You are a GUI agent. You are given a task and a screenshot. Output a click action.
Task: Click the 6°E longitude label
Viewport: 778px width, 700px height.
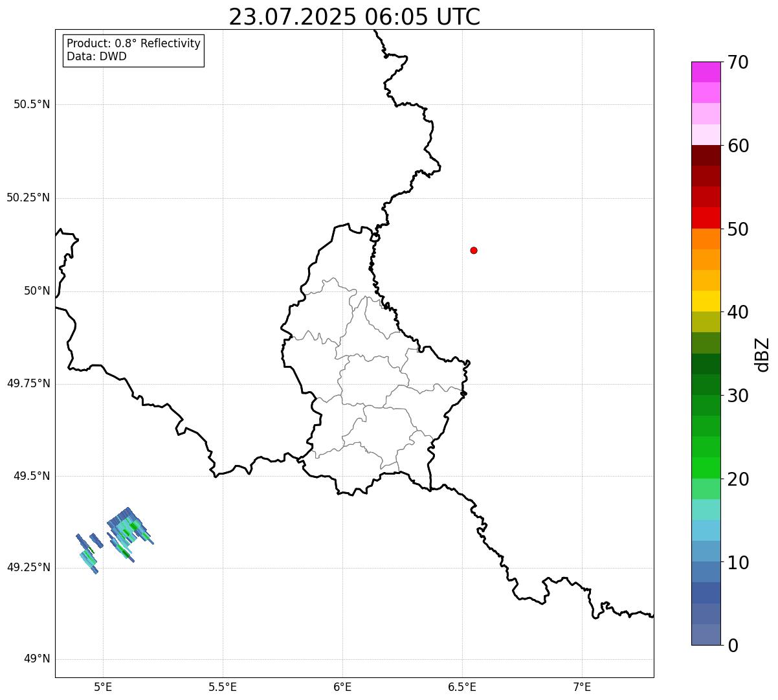coord(342,686)
